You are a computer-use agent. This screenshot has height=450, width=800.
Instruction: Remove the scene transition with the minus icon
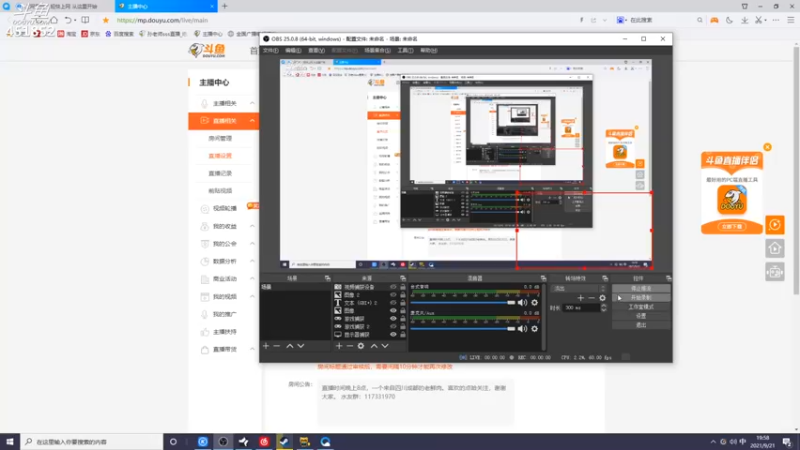(591, 298)
